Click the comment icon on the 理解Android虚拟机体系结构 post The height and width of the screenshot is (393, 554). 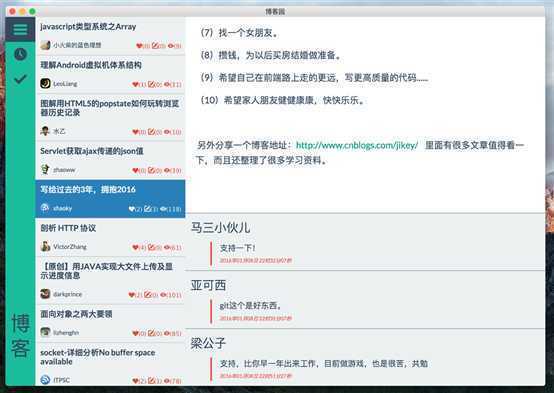tap(151, 84)
